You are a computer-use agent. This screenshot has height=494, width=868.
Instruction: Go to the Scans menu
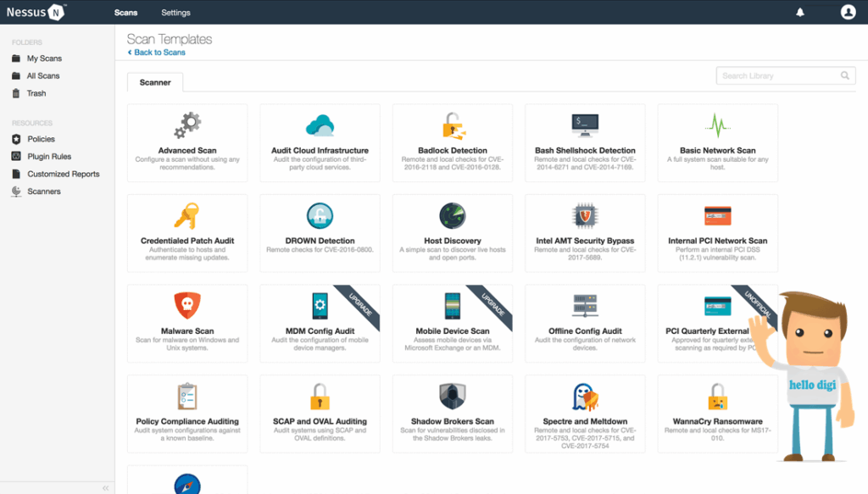(x=125, y=12)
